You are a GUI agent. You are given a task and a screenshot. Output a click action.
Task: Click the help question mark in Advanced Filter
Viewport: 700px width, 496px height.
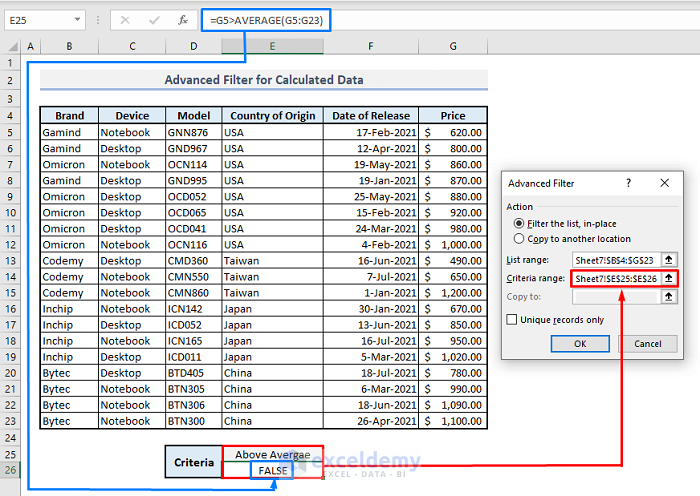[x=628, y=184]
